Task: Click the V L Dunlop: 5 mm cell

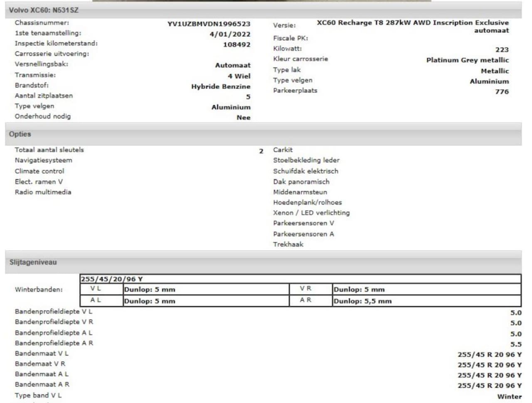Action: [x=206, y=290]
